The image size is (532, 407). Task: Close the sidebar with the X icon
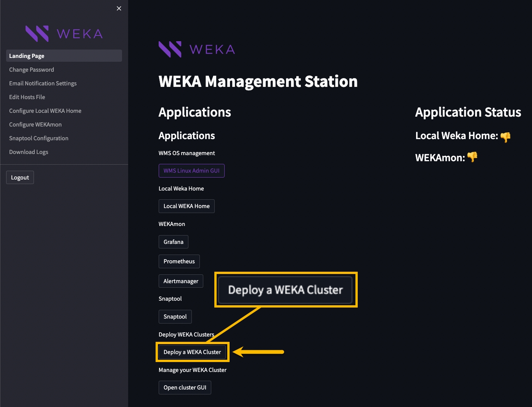(119, 8)
